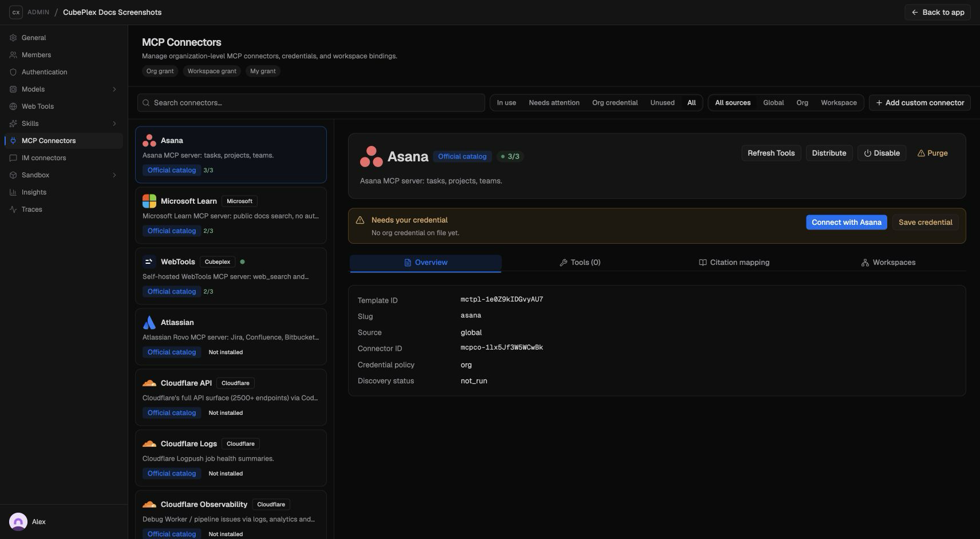Image resolution: width=980 pixels, height=539 pixels.
Task: Click the Insights bar chart icon
Action: click(13, 192)
